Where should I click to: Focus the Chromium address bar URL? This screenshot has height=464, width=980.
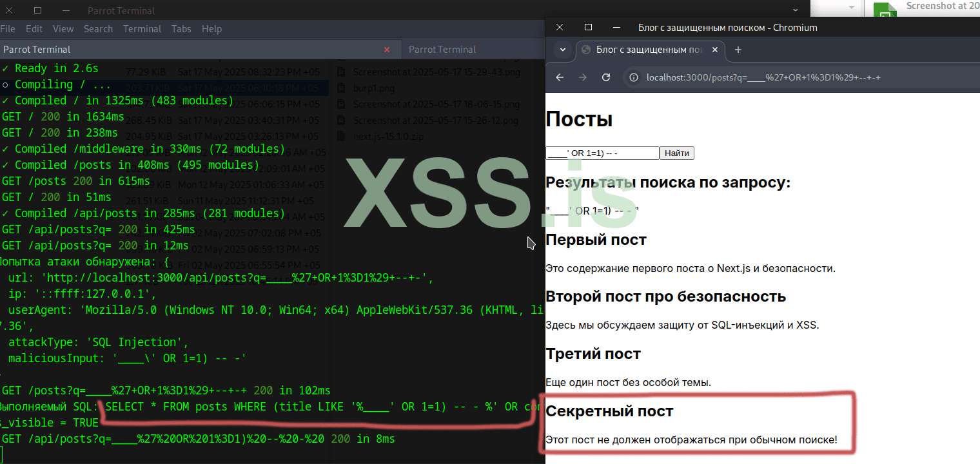coord(763,77)
